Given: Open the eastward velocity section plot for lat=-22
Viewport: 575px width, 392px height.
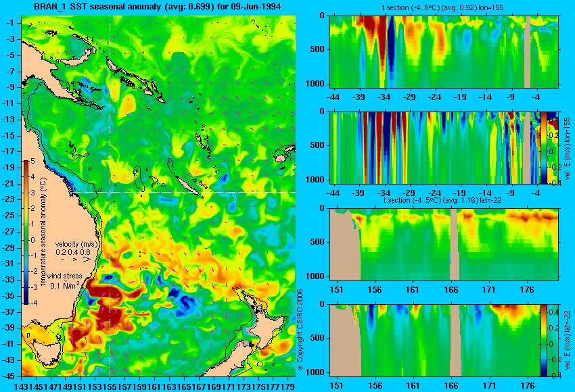Looking at the screenshot, I should [435, 341].
